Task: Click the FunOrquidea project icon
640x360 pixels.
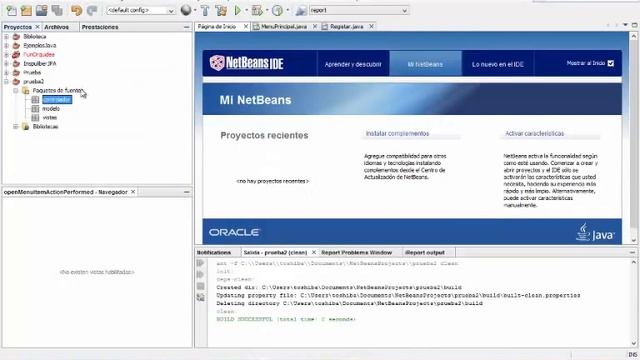Action: pos(16,54)
